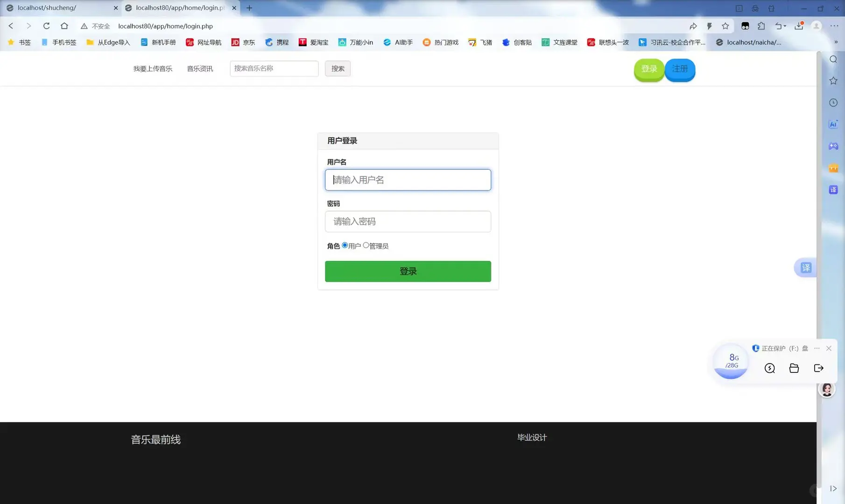This screenshot has height=504, width=845.
Task: Open the 手机书签 bookmark
Action: click(58, 42)
